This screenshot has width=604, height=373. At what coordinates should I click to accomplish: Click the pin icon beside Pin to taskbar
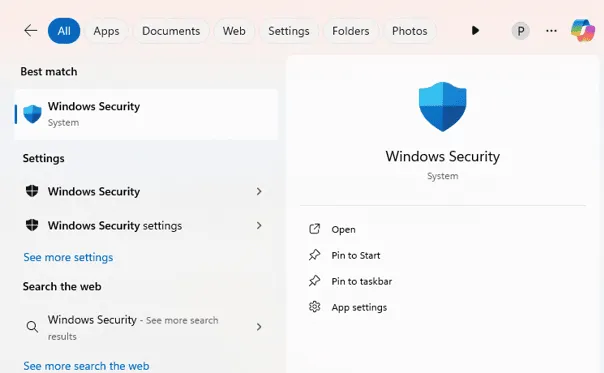[x=315, y=281]
